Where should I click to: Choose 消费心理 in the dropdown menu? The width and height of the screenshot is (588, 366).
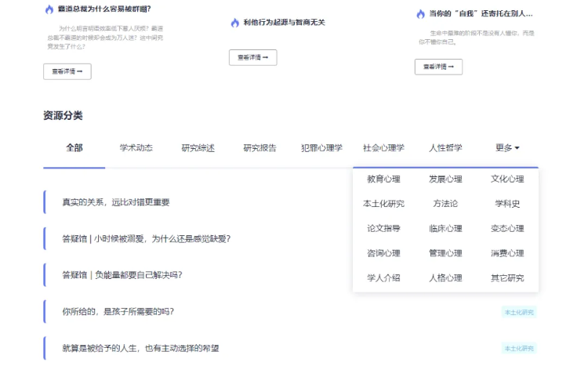pos(507,253)
